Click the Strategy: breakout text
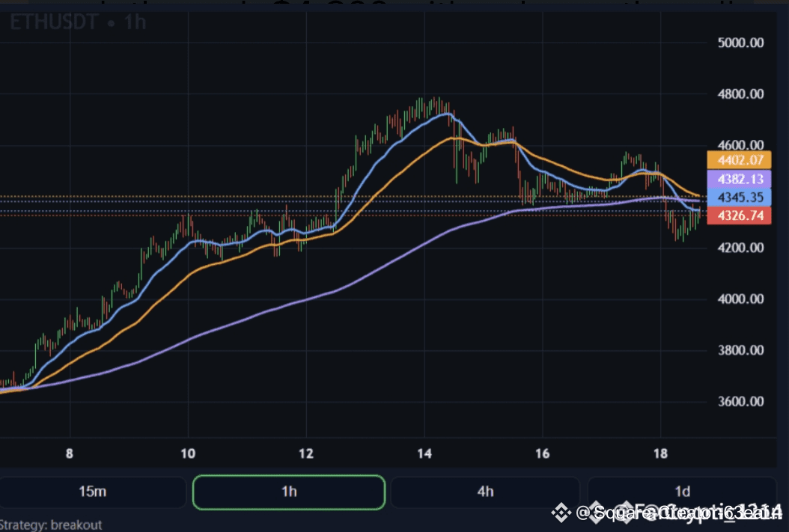789x532 pixels. [x=51, y=525]
